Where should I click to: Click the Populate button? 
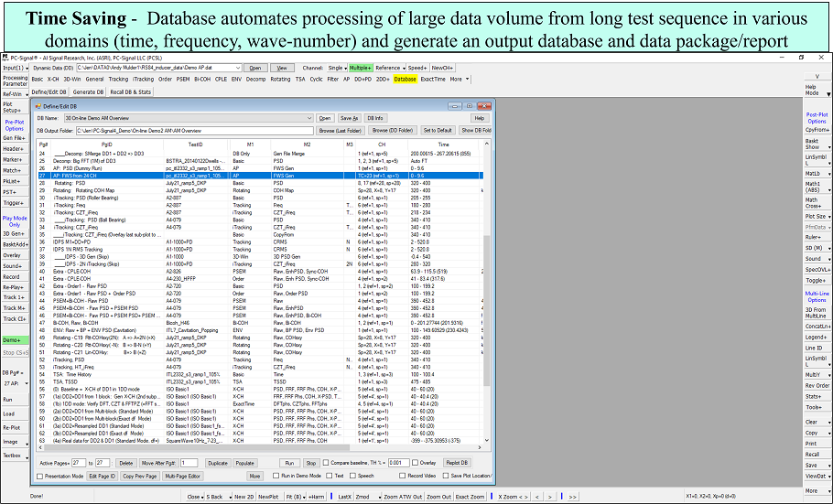coord(244,463)
